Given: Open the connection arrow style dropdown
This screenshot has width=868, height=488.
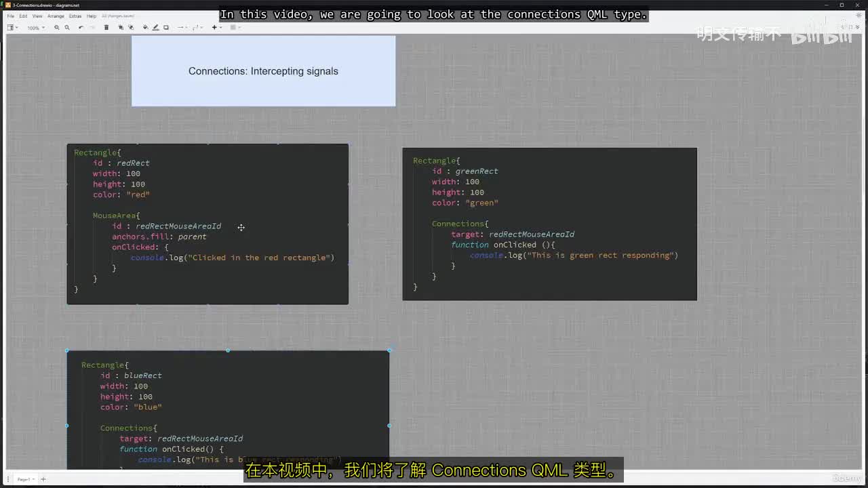Looking at the screenshot, I should (x=182, y=27).
